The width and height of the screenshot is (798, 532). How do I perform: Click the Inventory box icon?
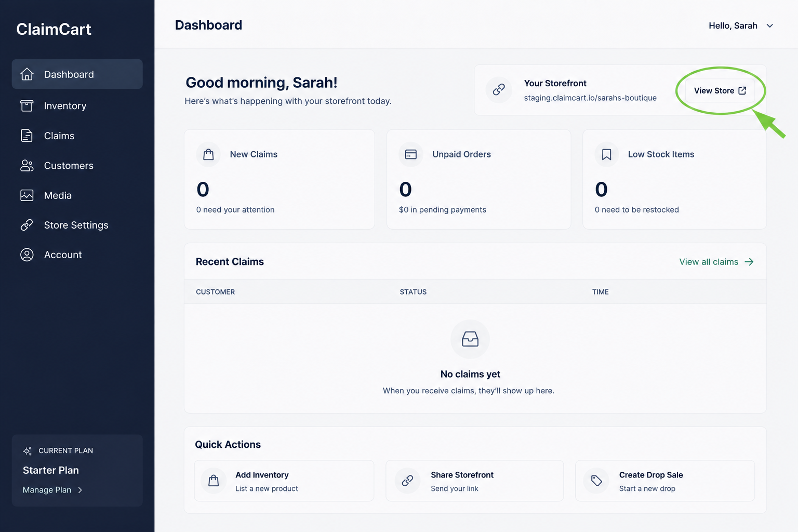pyautogui.click(x=27, y=106)
